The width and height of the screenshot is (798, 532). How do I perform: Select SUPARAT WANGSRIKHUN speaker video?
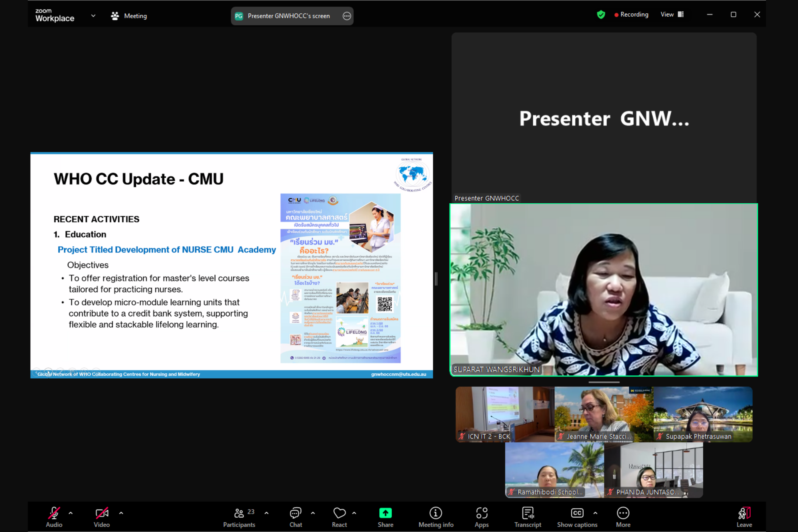point(604,290)
